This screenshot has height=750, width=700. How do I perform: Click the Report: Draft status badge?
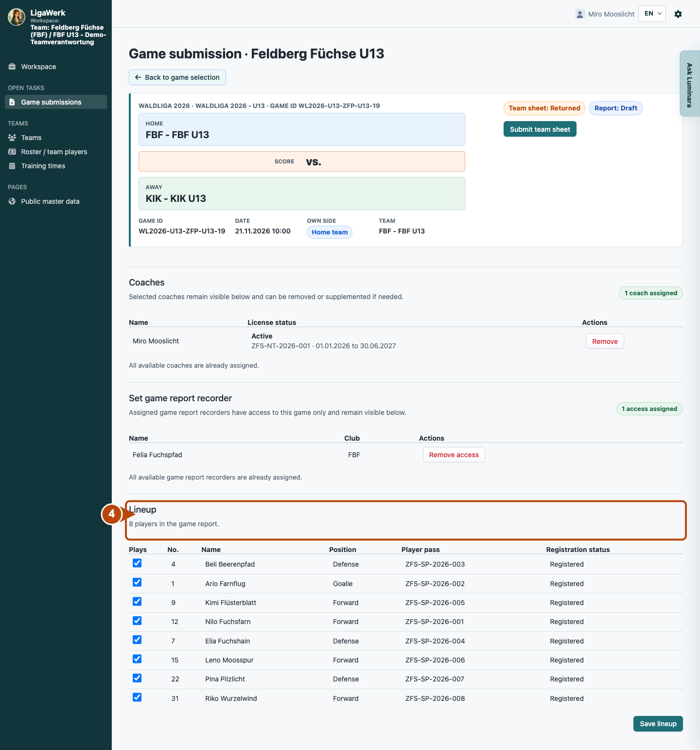[x=616, y=108]
